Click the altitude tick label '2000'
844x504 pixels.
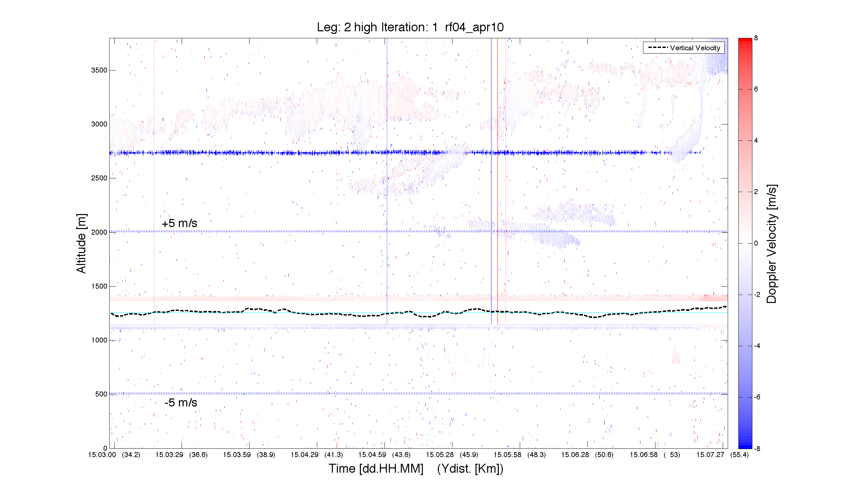click(x=99, y=232)
